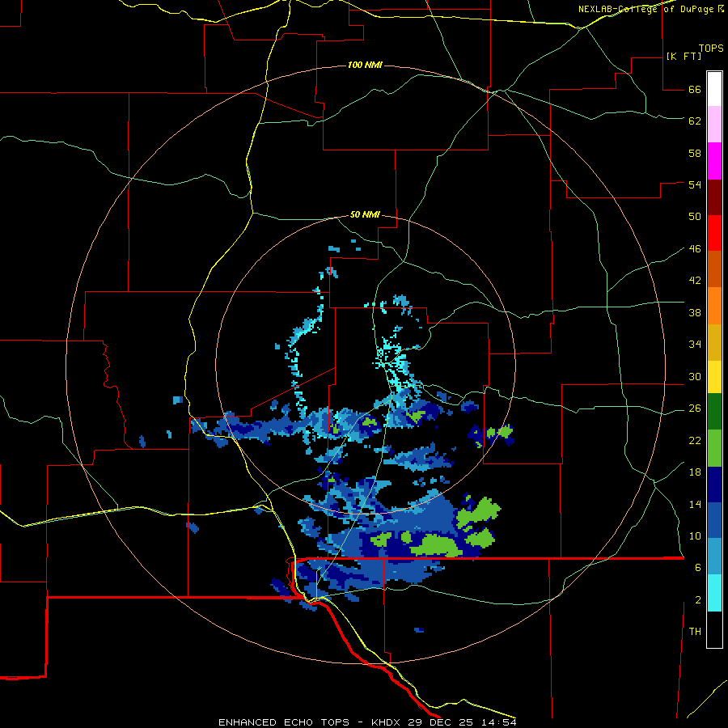
Task: Click the medium blue legend swatch
Action: click(714, 520)
